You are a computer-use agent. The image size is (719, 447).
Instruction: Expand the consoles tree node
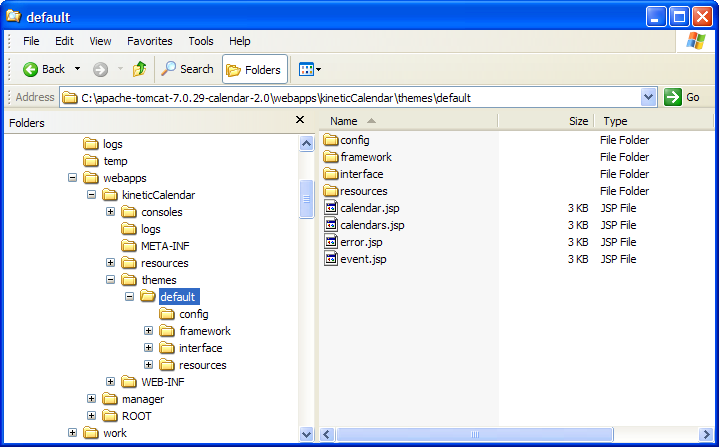[x=111, y=211]
